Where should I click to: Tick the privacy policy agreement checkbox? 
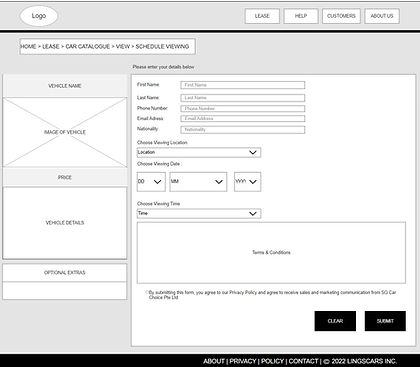point(146,292)
